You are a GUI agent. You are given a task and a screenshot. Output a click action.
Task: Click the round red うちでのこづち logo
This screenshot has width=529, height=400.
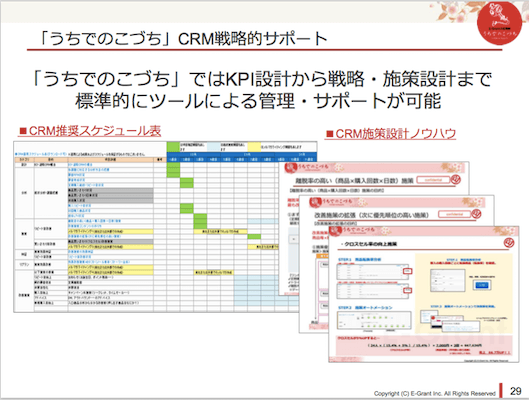coord(499,23)
